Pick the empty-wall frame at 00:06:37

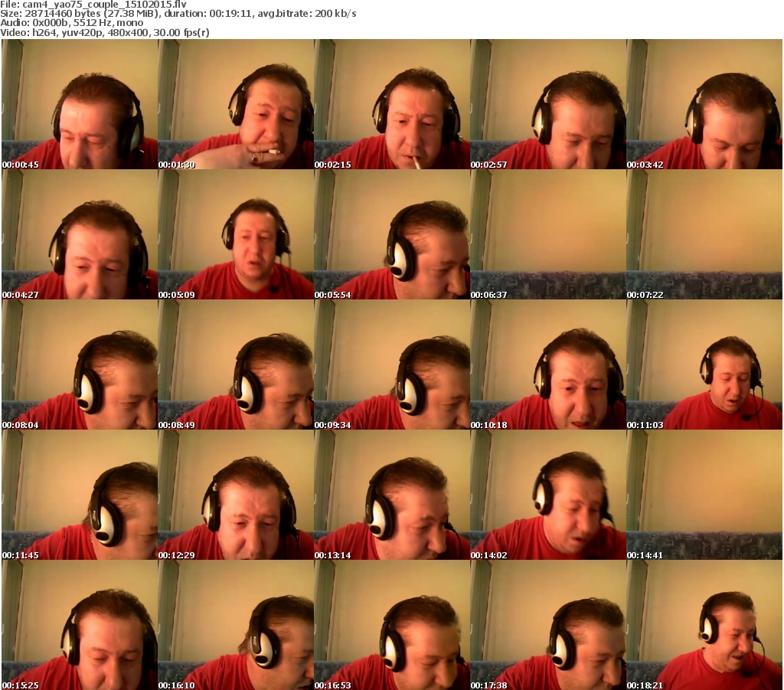pos(548,234)
